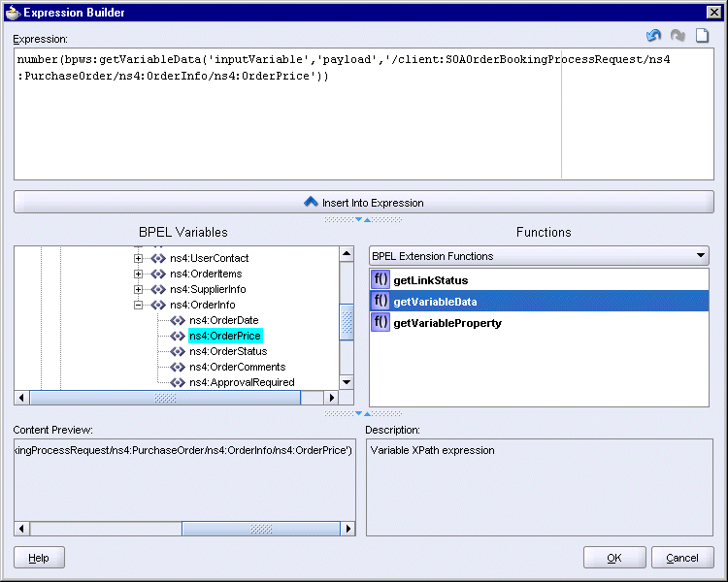Select the ns4:OrderPrice tree item
This screenshot has height=582, width=728.
tap(225, 336)
